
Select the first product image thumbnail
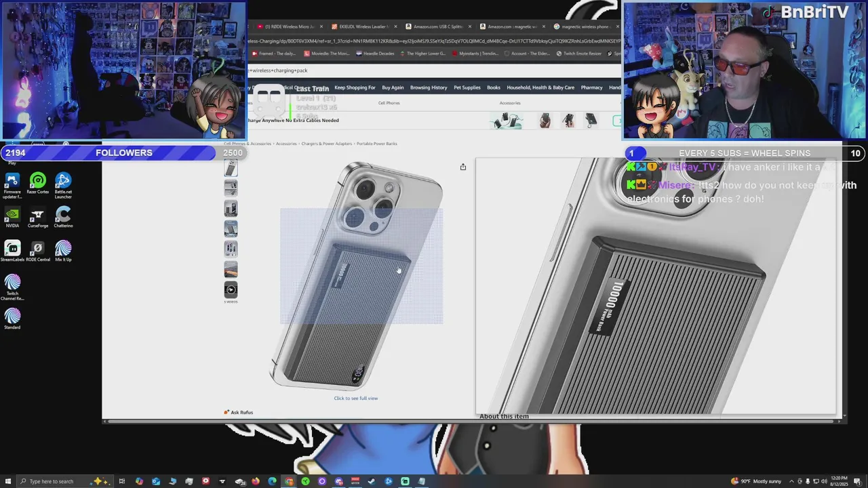231,168
